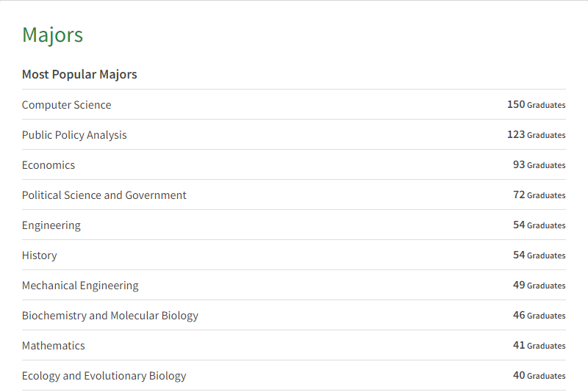Image resolution: width=588 pixels, height=392 pixels.
Task: Click the History major link
Action: pyautogui.click(x=40, y=255)
